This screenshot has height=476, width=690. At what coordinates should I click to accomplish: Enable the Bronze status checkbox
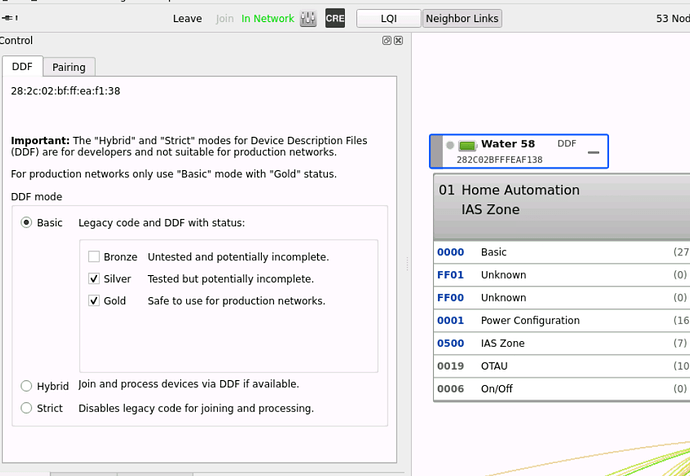pyautogui.click(x=94, y=256)
